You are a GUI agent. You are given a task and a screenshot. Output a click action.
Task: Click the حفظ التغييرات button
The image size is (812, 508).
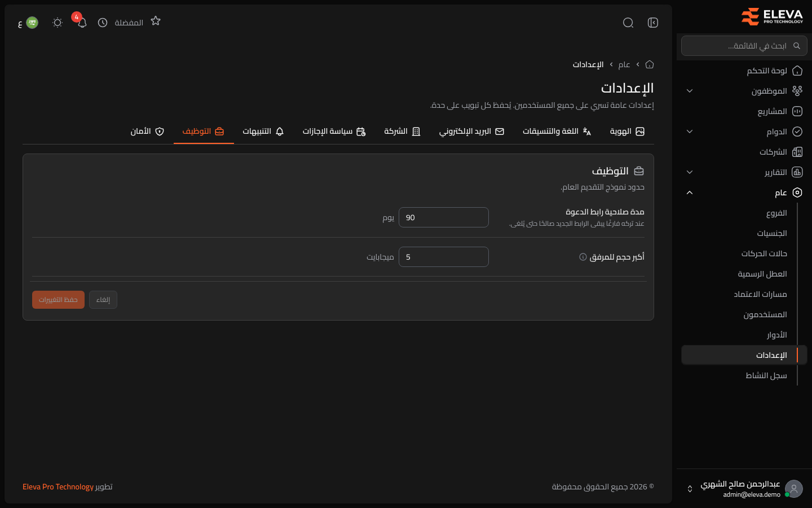click(x=58, y=300)
